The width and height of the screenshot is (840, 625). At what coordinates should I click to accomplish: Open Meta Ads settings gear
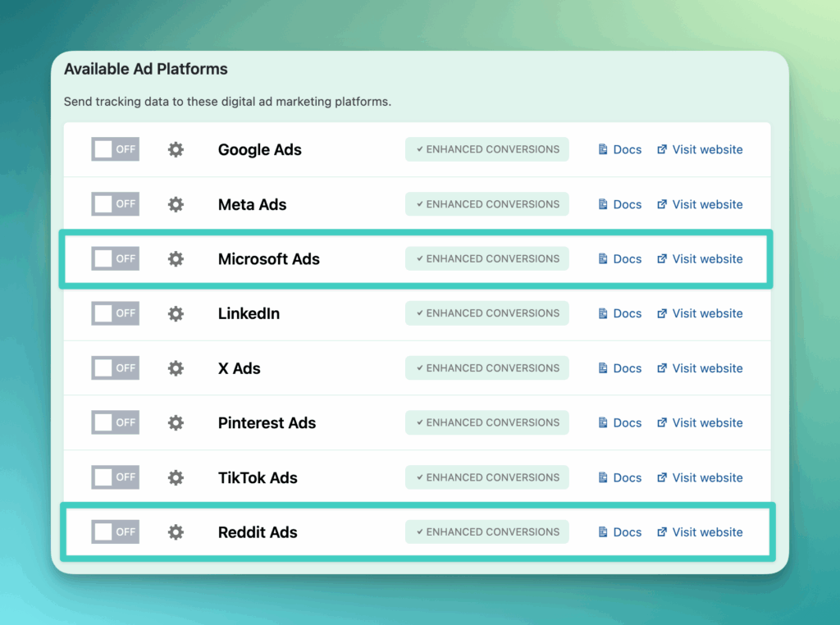pos(176,204)
